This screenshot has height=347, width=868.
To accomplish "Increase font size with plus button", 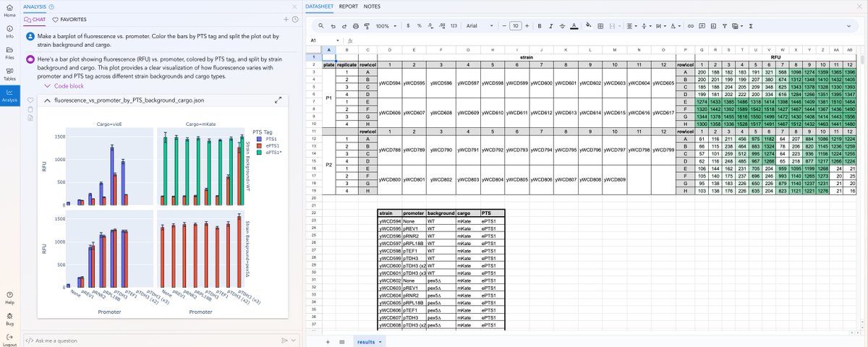I will [526, 26].
